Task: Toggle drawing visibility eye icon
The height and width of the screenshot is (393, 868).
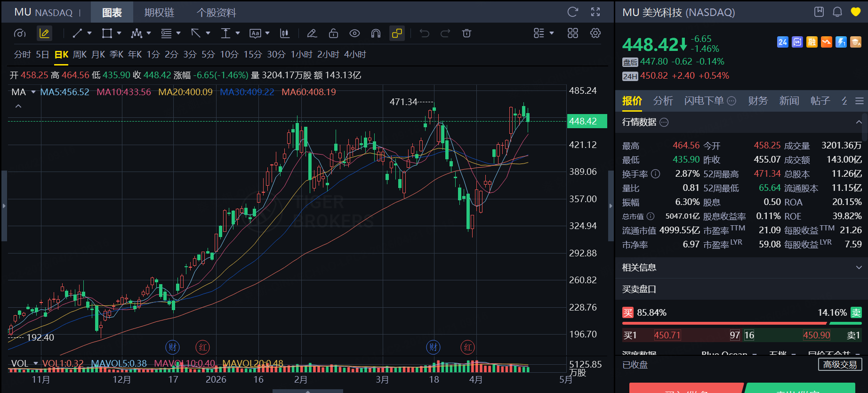Action: [354, 33]
